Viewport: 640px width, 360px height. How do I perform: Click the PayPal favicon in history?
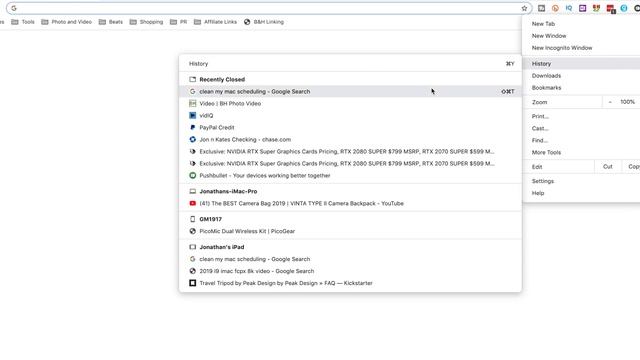pos(193,127)
